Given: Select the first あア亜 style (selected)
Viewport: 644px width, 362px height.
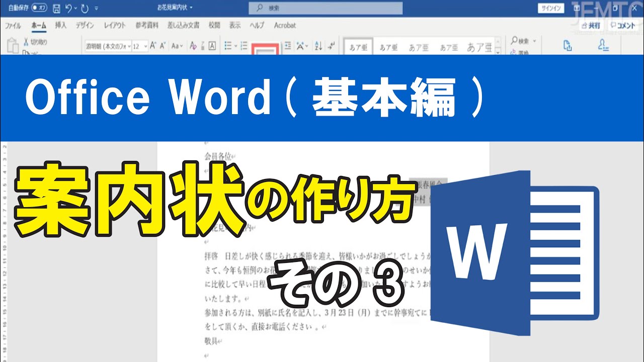Looking at the screenshot, I should 358,47.
